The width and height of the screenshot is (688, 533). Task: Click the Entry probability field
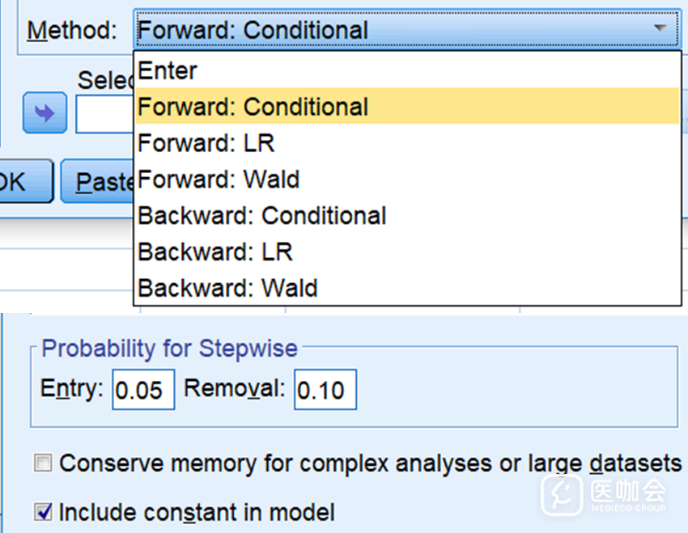pos(143,390)
